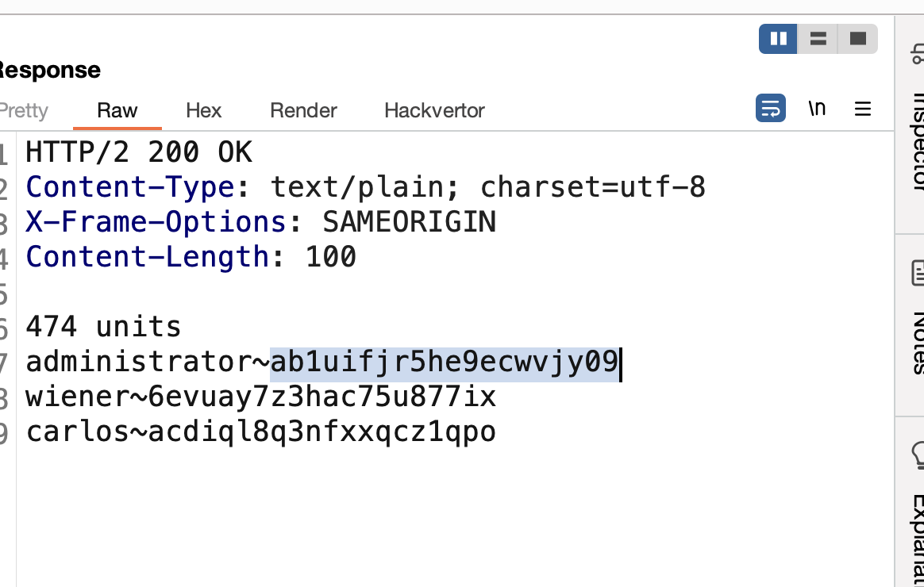Viewport: 924px width, 587px height.
Task: Switch to top-bottom layout view icon
Action: pyautogui.click(x=818, y=39)
